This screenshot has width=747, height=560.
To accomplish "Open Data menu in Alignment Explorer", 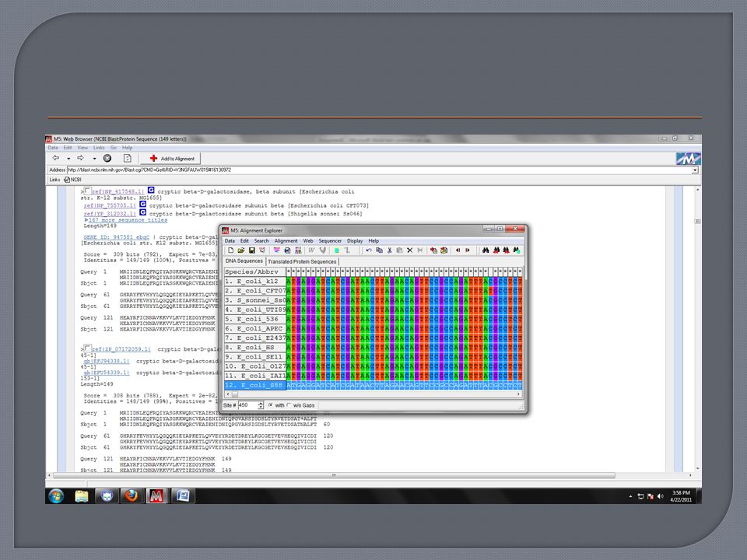I will point(230,241).
